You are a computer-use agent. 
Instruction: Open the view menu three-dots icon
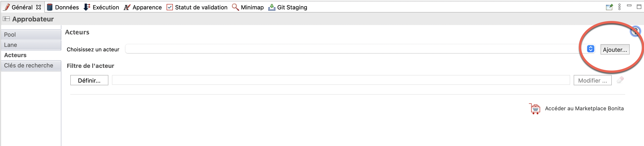click(x=619, y=7)
